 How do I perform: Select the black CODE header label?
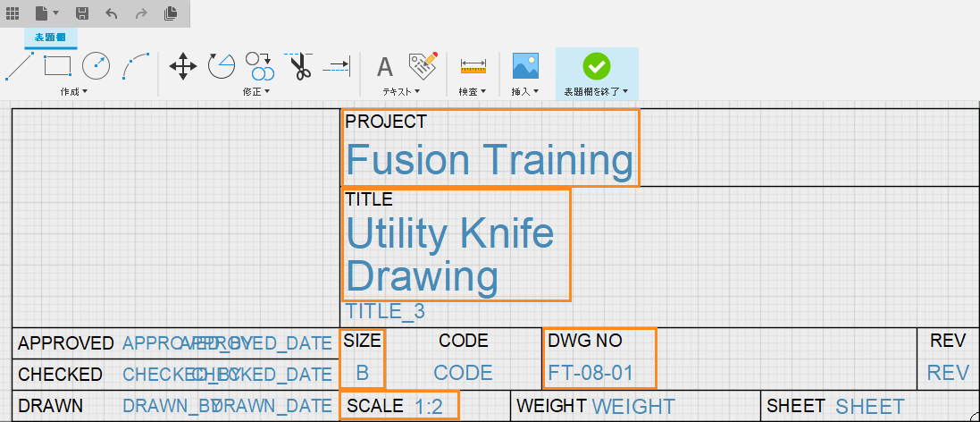click(x=463, y=341)
